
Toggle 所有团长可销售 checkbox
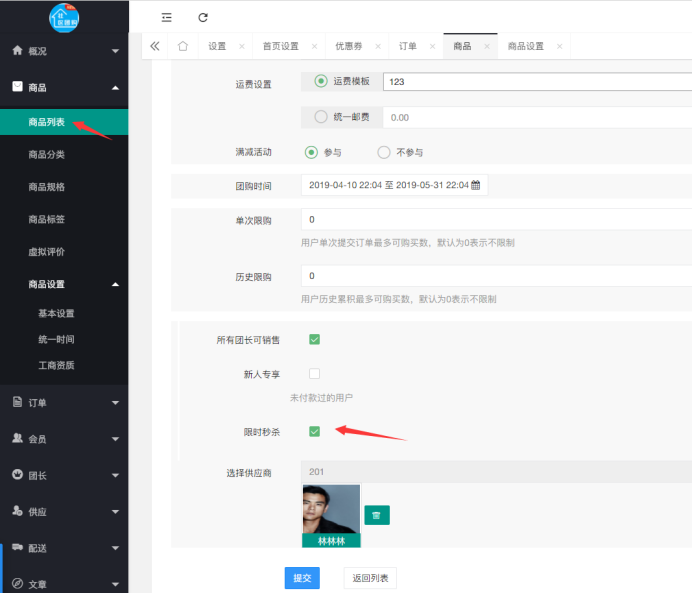pyautogui.click(x=314, y=339)
